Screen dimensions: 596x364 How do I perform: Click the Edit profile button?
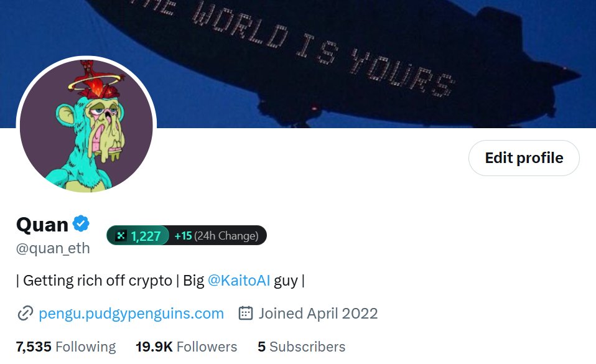coord(524,158)
